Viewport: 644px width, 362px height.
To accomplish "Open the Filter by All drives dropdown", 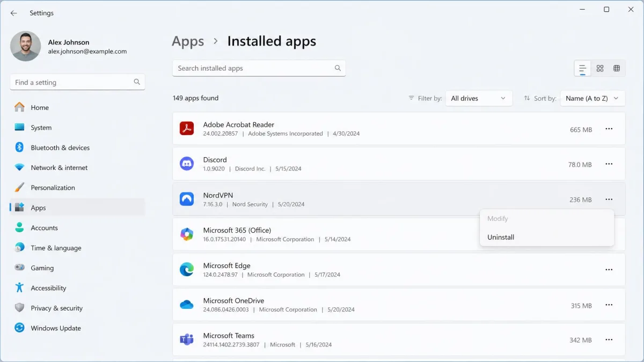I will point(479,98).
